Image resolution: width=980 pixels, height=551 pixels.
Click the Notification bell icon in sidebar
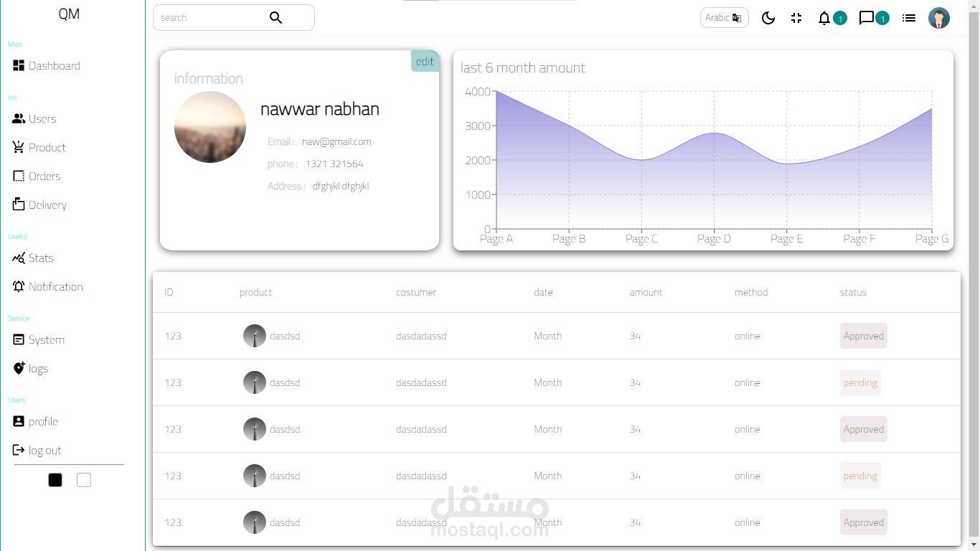(x=19, y=286)
